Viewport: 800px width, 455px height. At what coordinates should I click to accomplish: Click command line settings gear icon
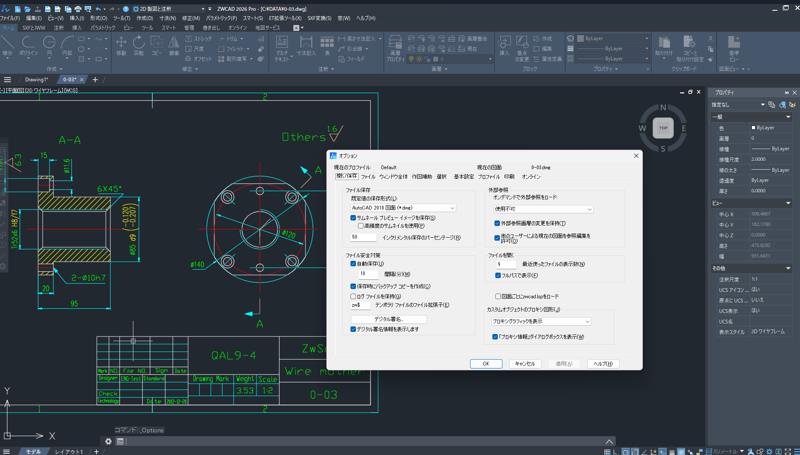coord(108,441)
